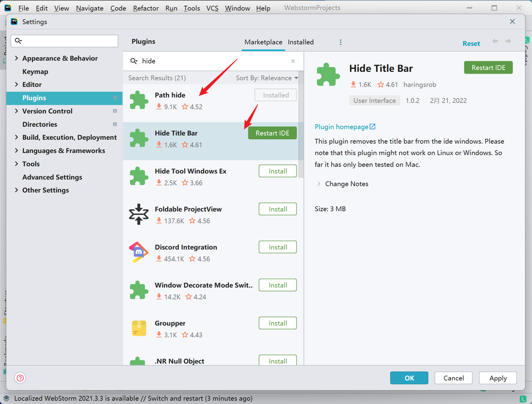Click the external link icon beside Plugin homepage
532x404 pixels.
click(373, 127)
